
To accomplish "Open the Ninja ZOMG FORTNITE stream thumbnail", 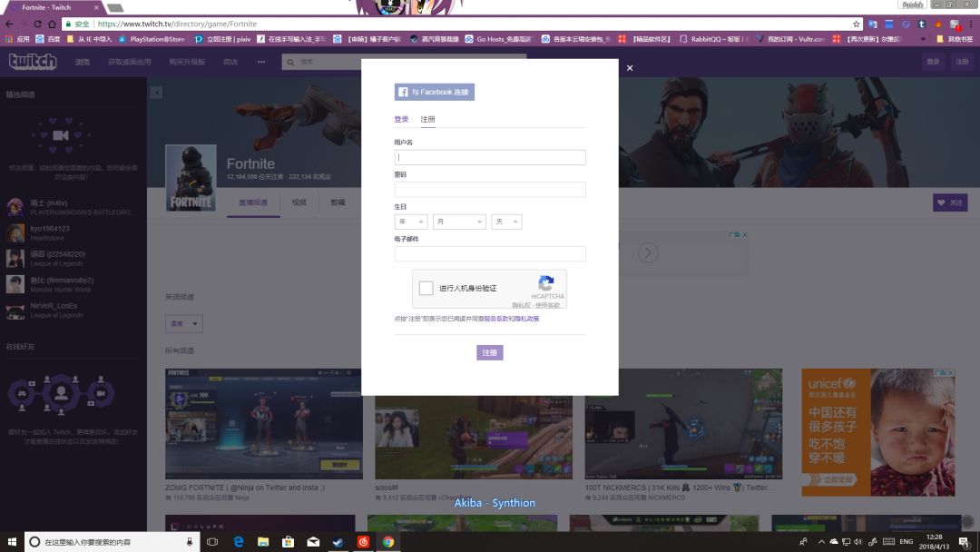I will 264,423.
